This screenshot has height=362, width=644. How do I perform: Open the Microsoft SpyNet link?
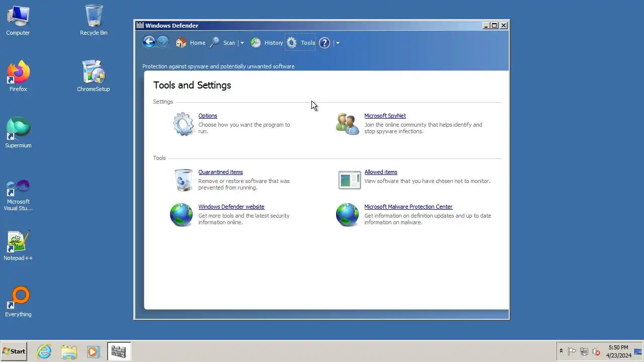[385, 116]
